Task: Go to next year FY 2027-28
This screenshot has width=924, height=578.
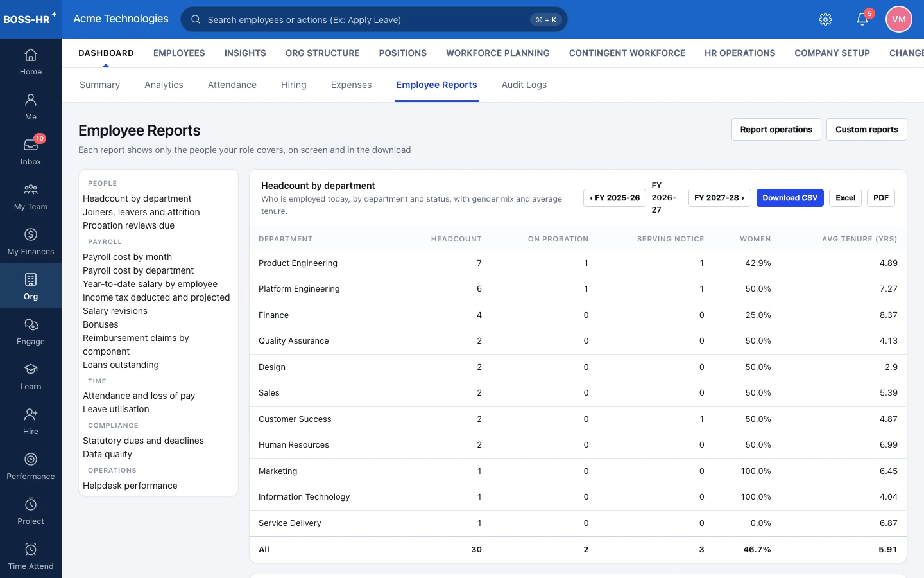Action: point(719,198)
